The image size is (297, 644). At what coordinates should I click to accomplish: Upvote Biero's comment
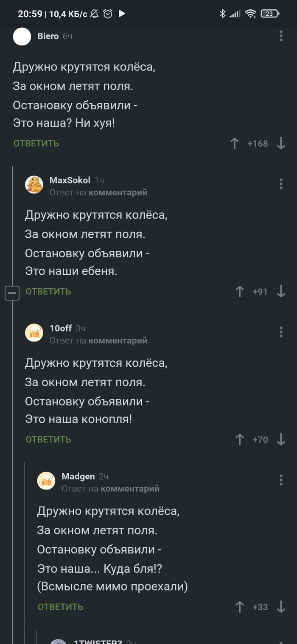pyautogui.click(x=234, y=143)
